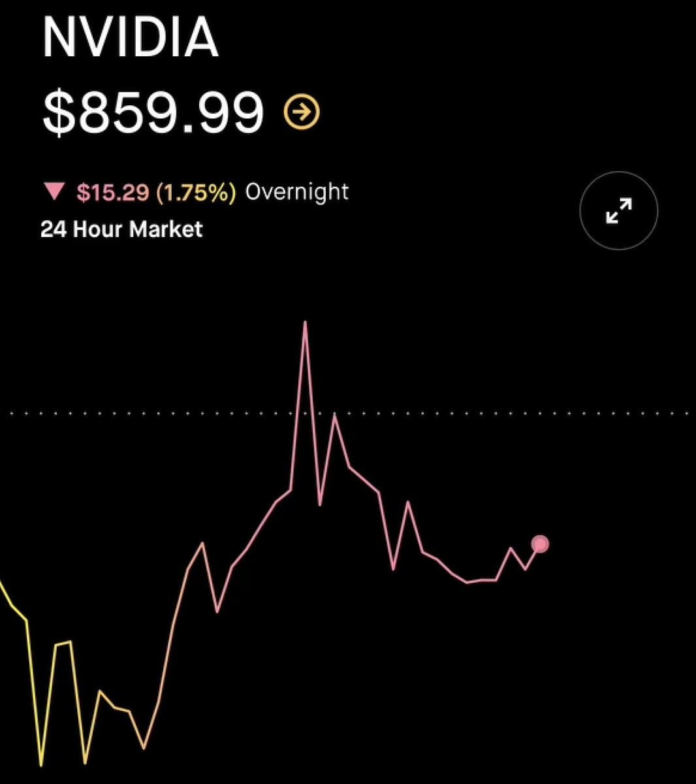This screenshot has height=784, width=696.
Task: Select the flat bottom segment before the endpoint
Action: (x=482, y=580)
